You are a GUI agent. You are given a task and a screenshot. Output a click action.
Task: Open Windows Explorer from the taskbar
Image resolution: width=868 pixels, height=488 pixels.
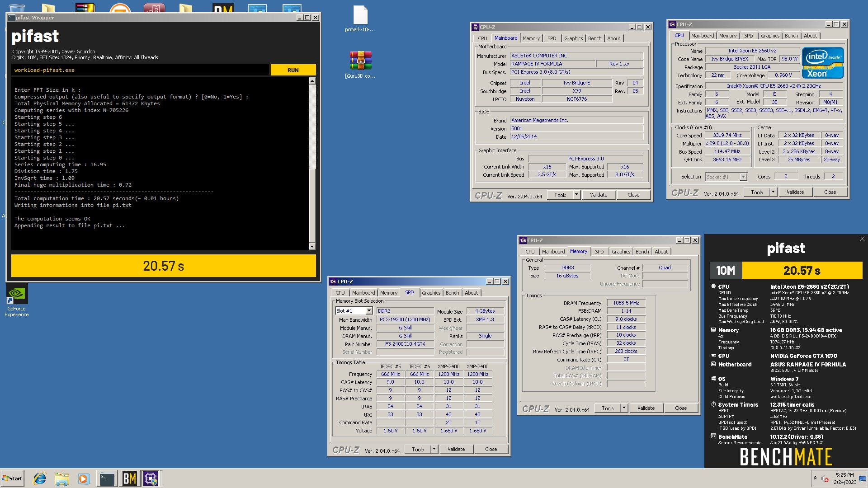coord(62,479)
